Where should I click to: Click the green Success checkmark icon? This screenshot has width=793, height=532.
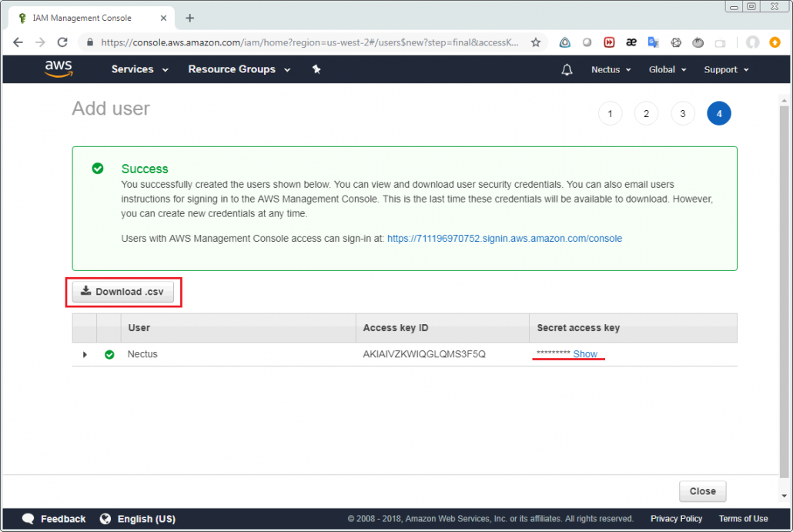(x=96, y=168)
